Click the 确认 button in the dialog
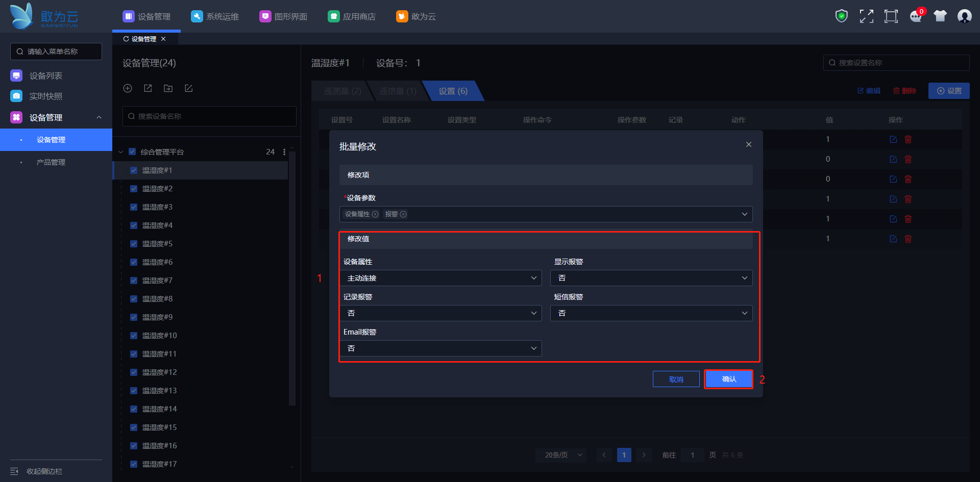The height and width of the screenshot is (482, 980). (x=729, y=379)
